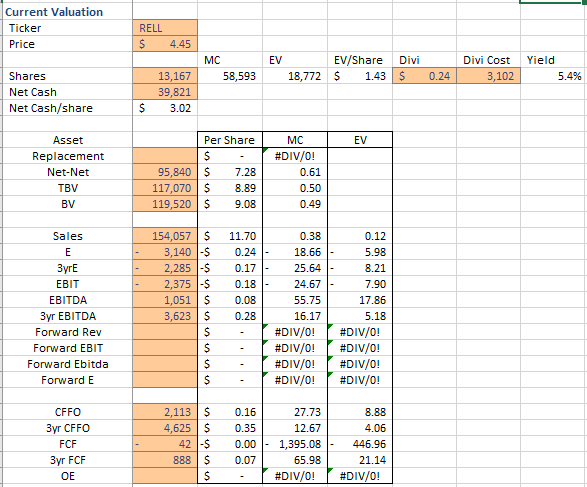
Task: Select the 3yr CFFO cell 4,625
Action: click(165, 428)
